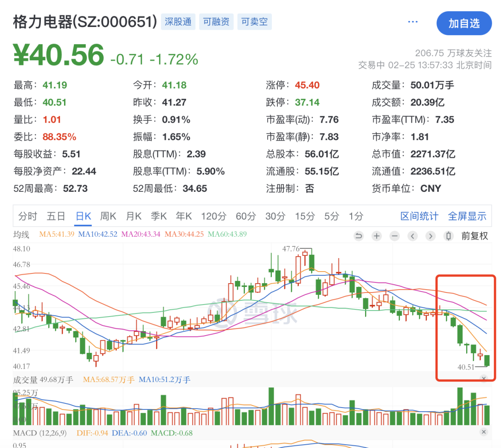Switch to the 120分 chart tab
The height and width of the screenshot is (448, 501).
coord(214,216)
